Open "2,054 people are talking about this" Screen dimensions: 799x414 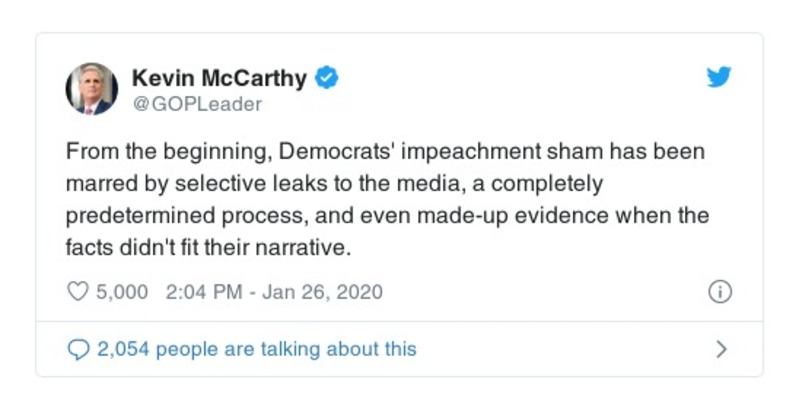(255, 349)
